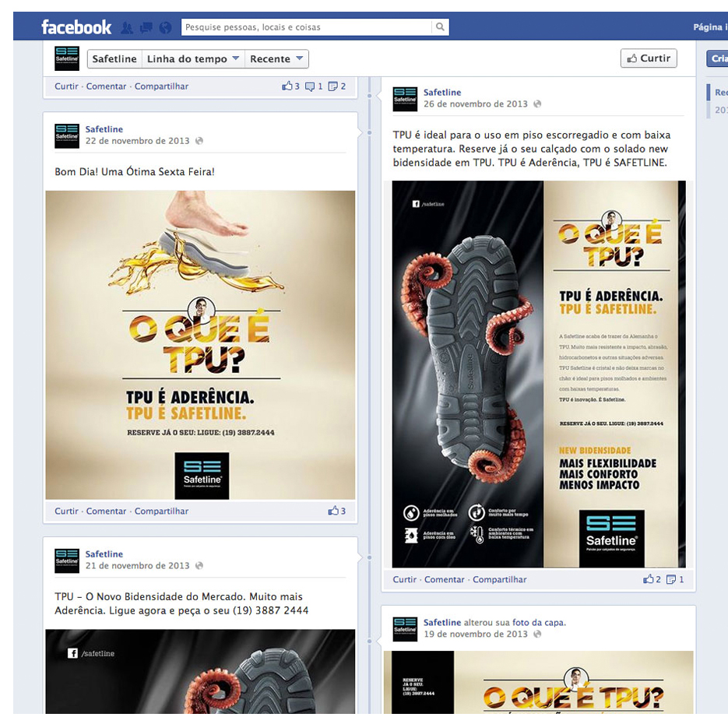Click Safetline page avatar in sticky bar
The width and height of the screenshot is (728, 724).
67,58
